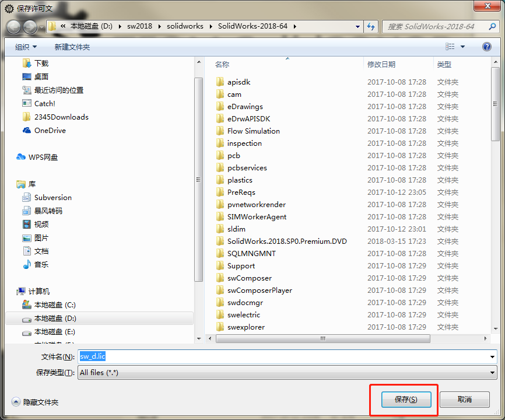Screen dimensions: 505x420
Task: Select the Flow Simulation folder icon
Action: (220, 131)
